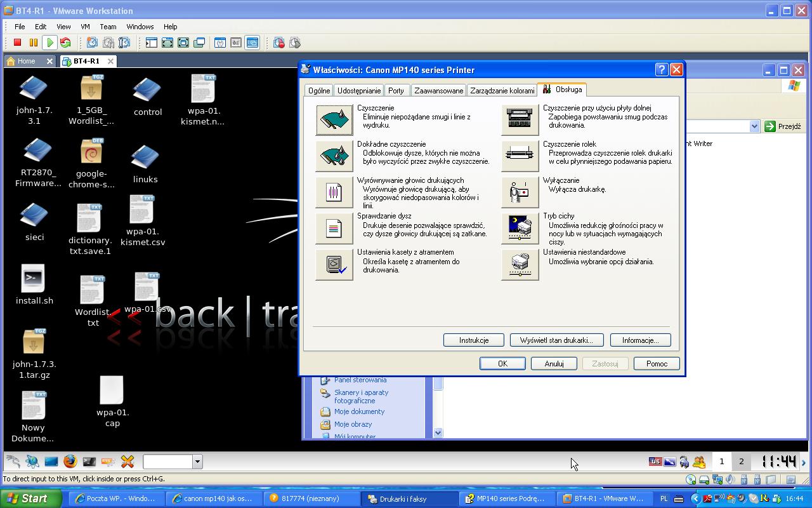Image resolution: width=812 pixels, height=508 pixels.
Task: Run the Sprawdzanie dysz nozzle check icon
Action: pyautogui.click(x=334, y=229)
